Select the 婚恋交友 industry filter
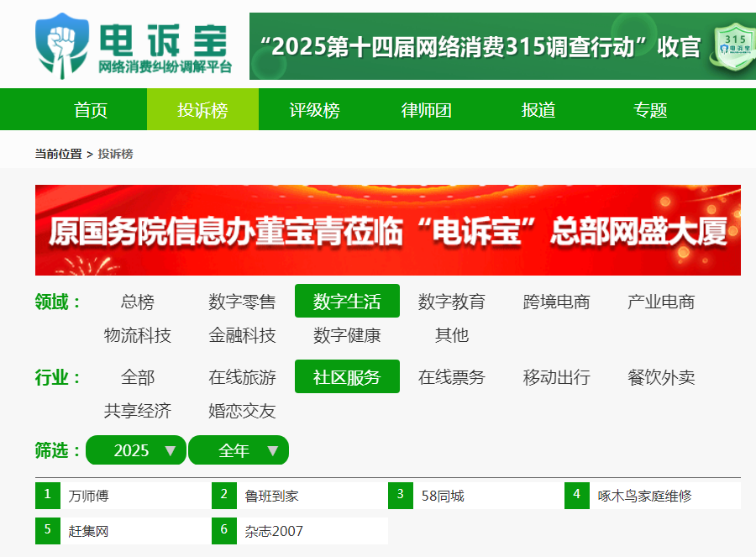The width and height of the screenshot is (756, 557). point(242,410)
